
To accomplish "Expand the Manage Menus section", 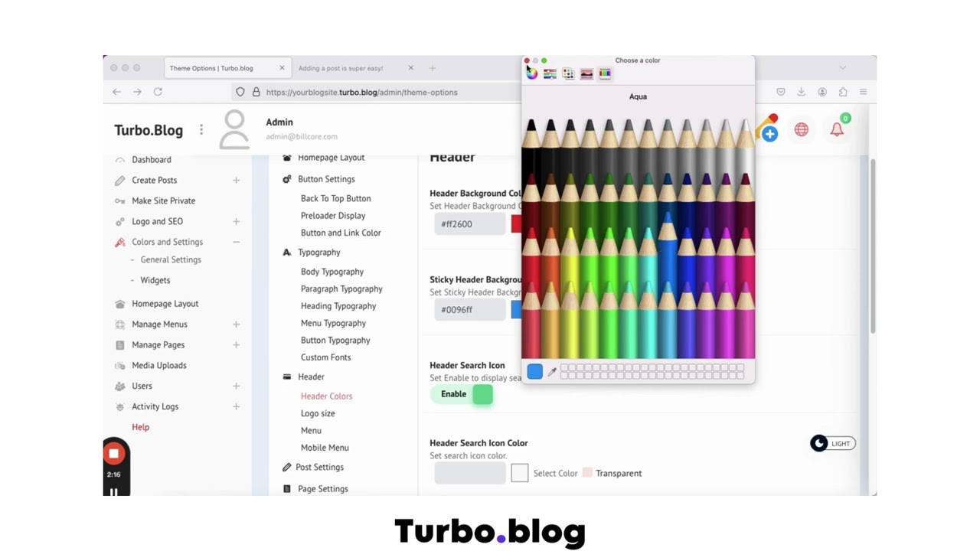I will [x=236, y=324].
